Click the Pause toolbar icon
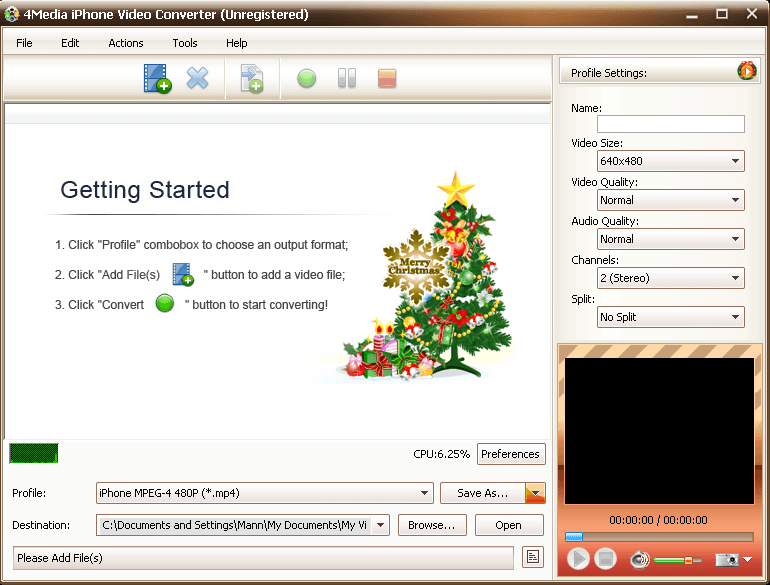Image resolution: width=770 pixels, height=585 pixels. pyautogui.click(x=347, y=78)
